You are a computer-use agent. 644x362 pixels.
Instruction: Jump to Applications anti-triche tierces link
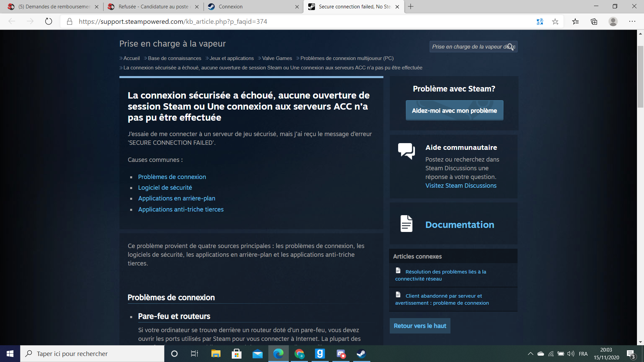[181, 209]
